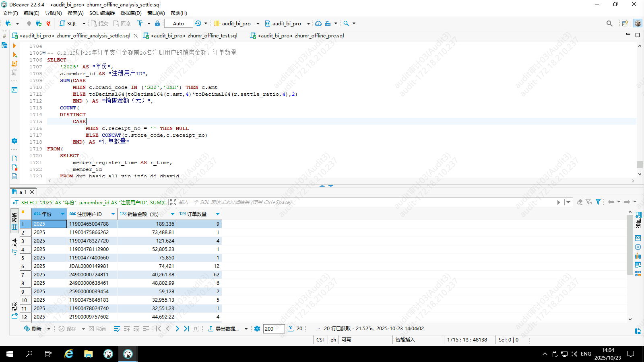This screenshot has width=644, height=362.
Task: Open the 导出数据 dropdown arrow
Action: (x=246, y=329)
